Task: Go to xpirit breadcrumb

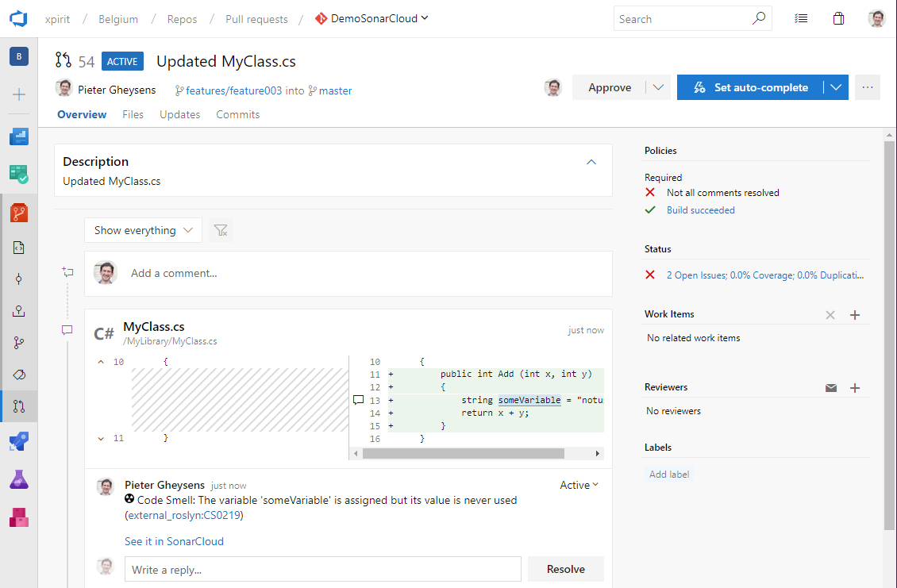Action: point(57,19)
